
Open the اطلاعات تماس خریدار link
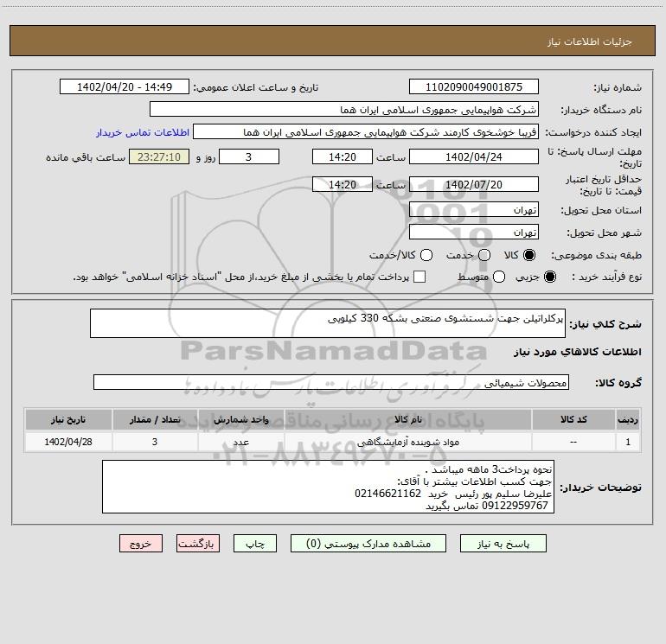click(143, 132)
